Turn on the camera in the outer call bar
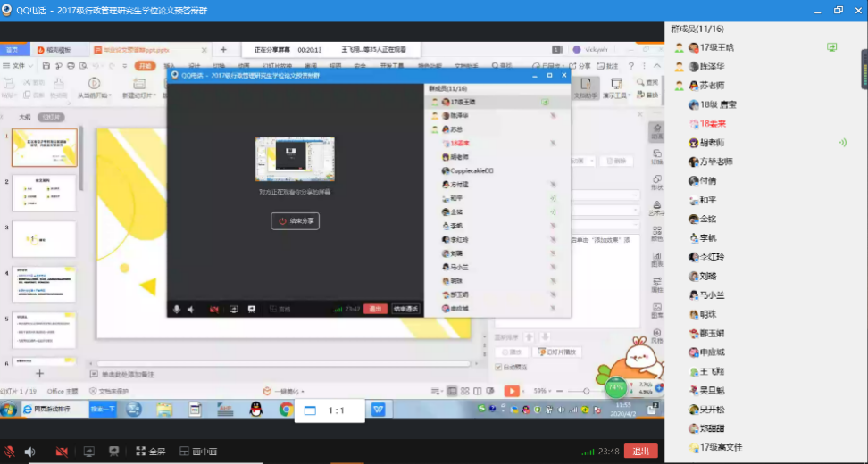This screenshot has height=464, width=868. pyautogui.click(x=62, y=452)
